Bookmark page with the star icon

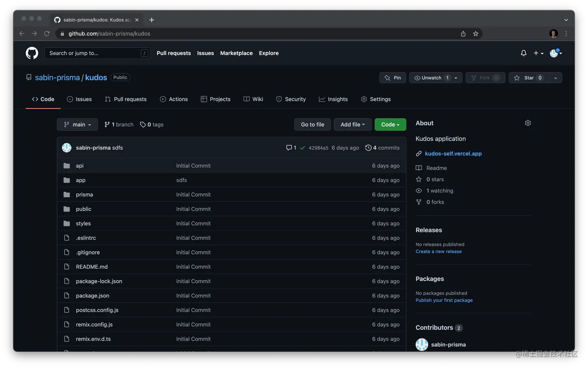pyautogui.click(x=476, y=33)
